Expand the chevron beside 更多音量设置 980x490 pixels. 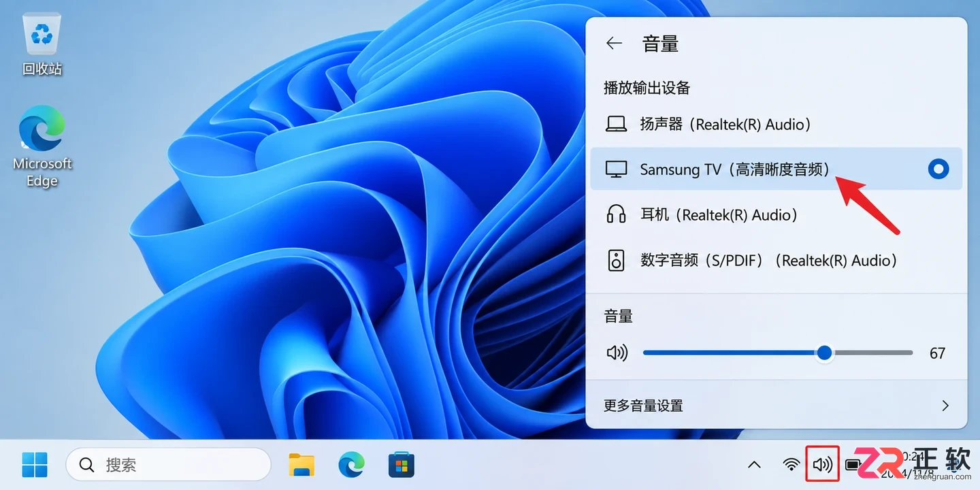[945, 406]
